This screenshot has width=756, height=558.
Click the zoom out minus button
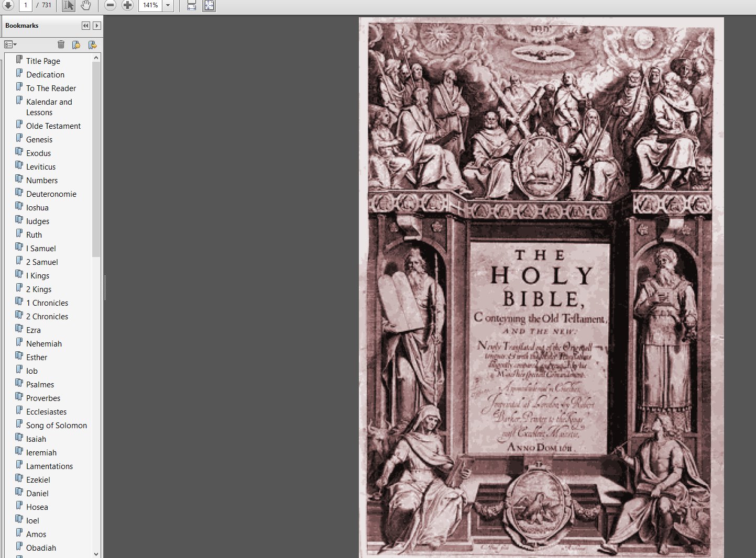pos(110,5)
